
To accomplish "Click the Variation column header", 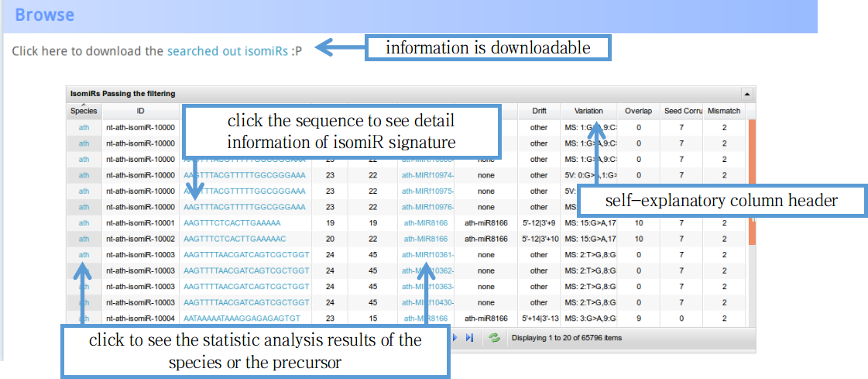I will 588,111.
